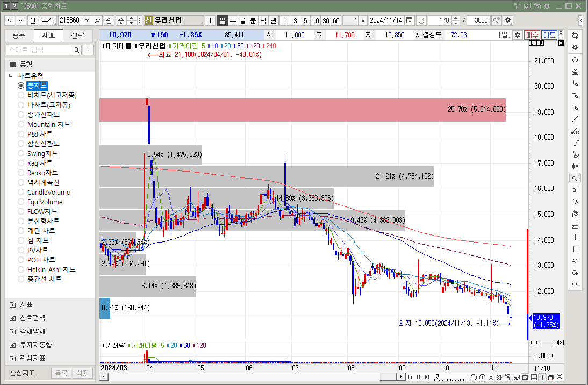Open the calendar date picker icon
The image size is (588, 385).
pyautogui.click(x=410, y=20)
